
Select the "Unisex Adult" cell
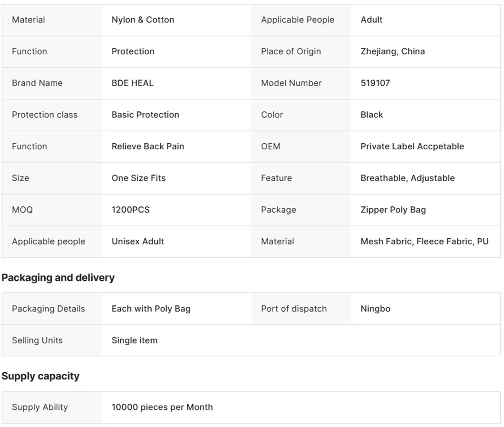[137, 242]
